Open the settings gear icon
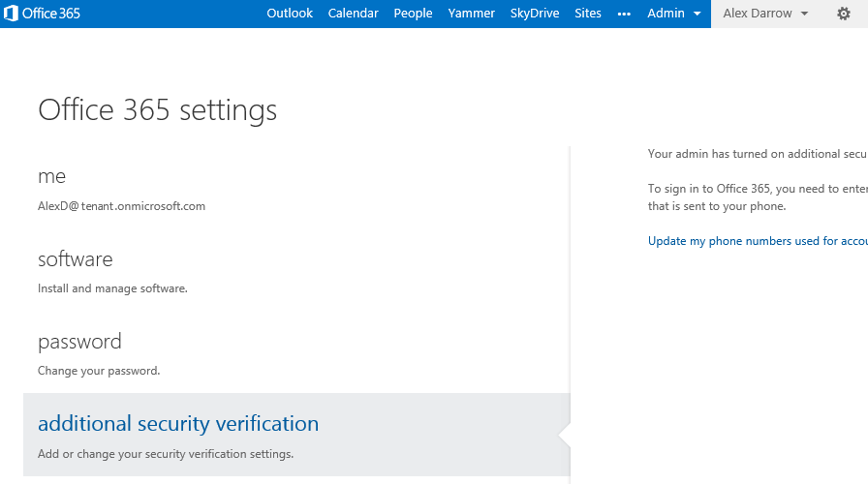 [x=843, y=14]
